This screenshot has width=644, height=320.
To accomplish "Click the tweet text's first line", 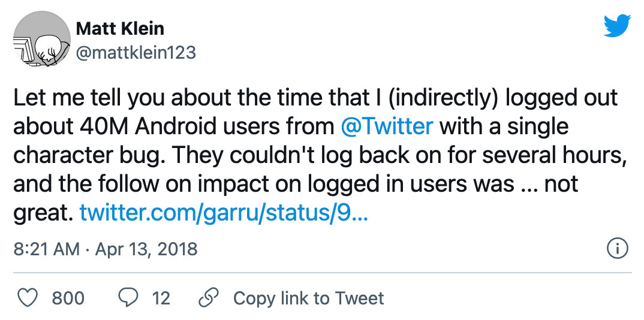I will coord(315,98).
